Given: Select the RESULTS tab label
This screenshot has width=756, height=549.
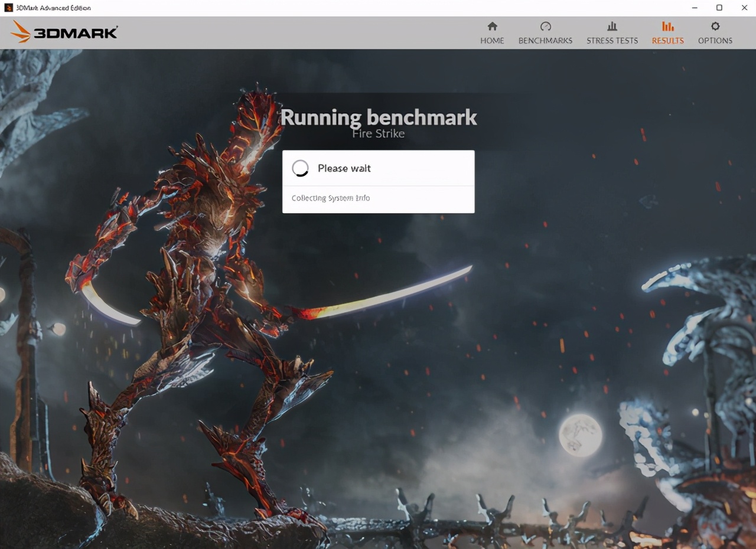Looking at the screenshot, I should (x=667, y=41).
